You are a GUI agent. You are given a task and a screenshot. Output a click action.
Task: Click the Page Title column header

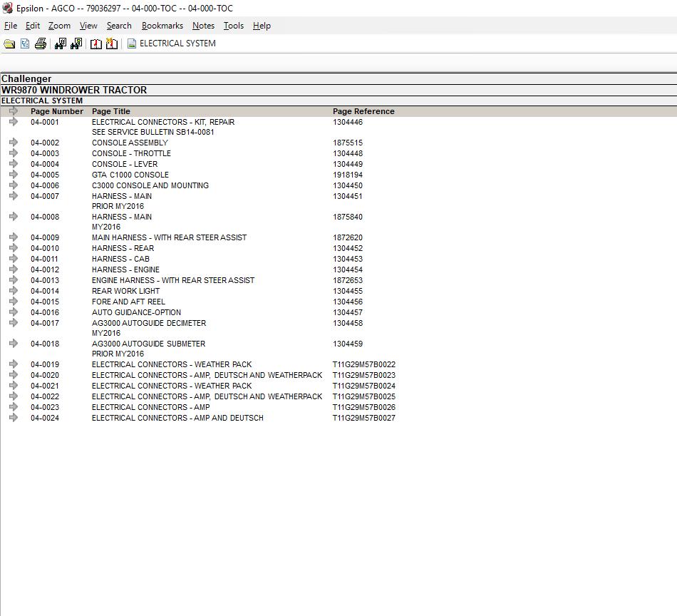pos(111,111)
